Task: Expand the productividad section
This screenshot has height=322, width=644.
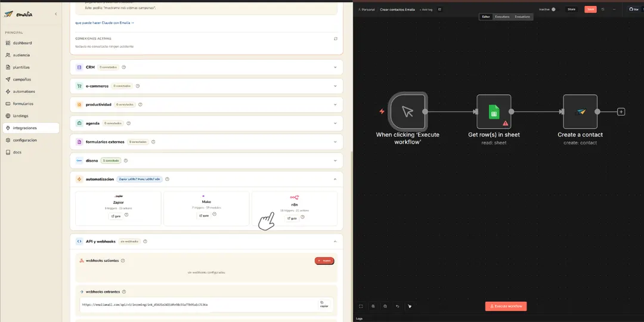Action: (335, 104)
